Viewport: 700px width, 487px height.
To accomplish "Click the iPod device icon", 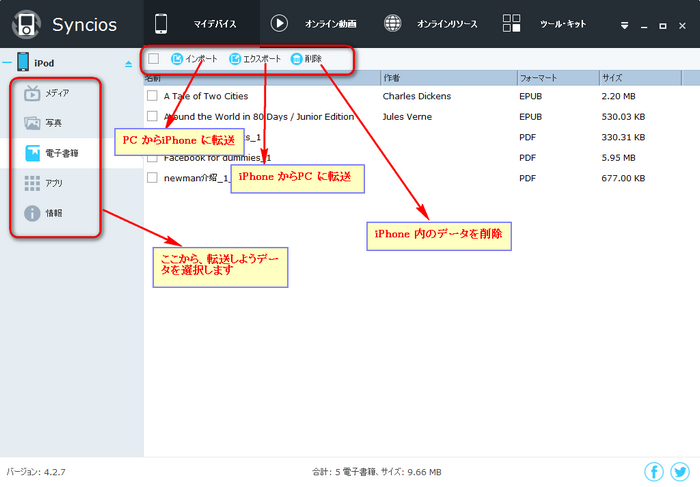I will [x=23, y=62].
